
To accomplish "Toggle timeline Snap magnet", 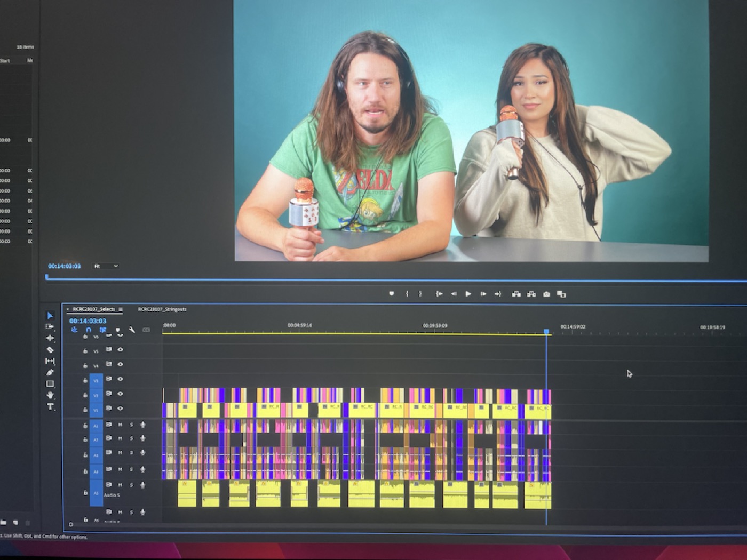I will coord(89,330).
